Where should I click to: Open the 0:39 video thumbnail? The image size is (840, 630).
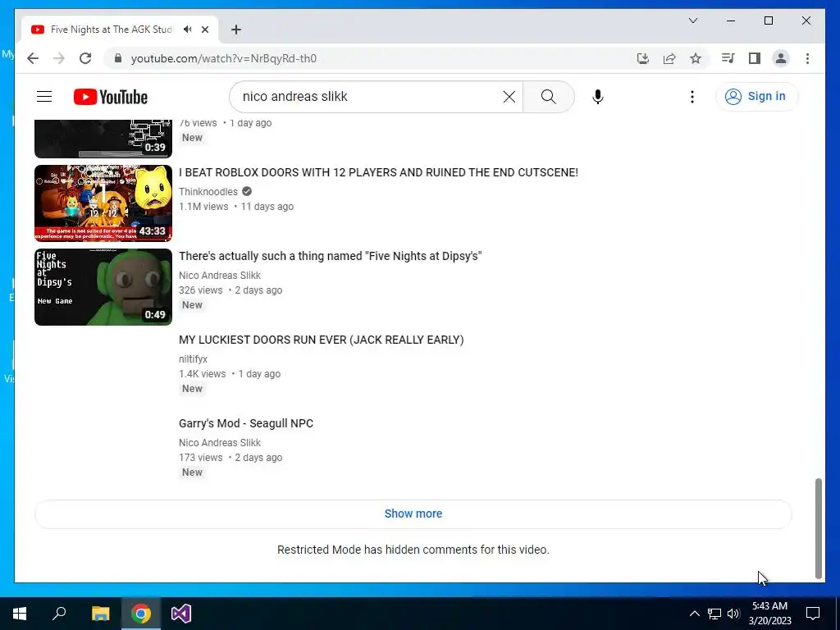pyautogui.click(x=103, y=139)
